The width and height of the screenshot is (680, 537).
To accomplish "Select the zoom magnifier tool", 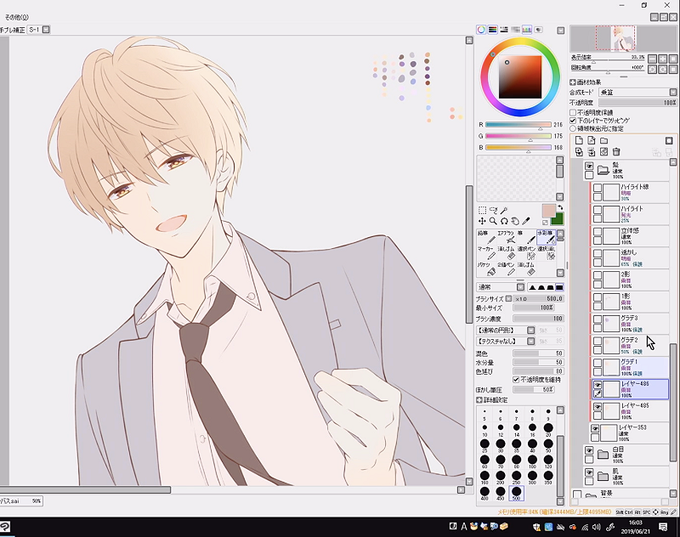I will coord(493,221).
